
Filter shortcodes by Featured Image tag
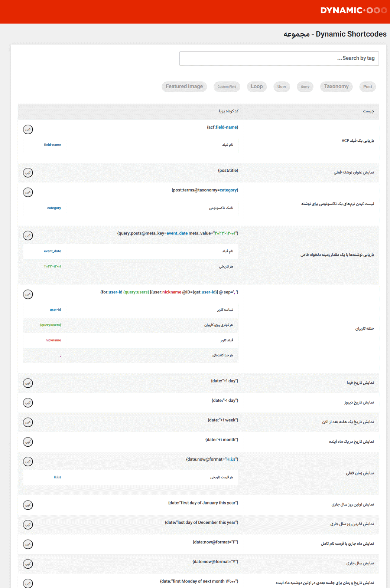coord(184,86)
